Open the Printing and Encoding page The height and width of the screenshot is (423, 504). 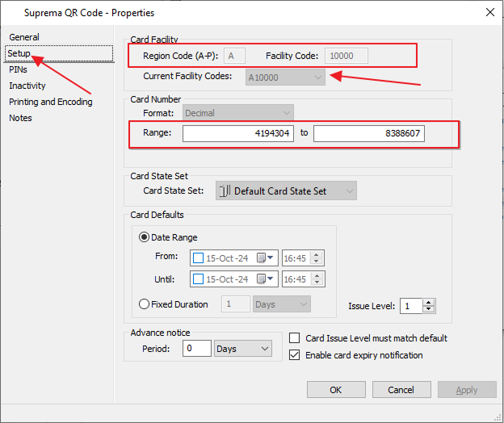click(51, 102)
